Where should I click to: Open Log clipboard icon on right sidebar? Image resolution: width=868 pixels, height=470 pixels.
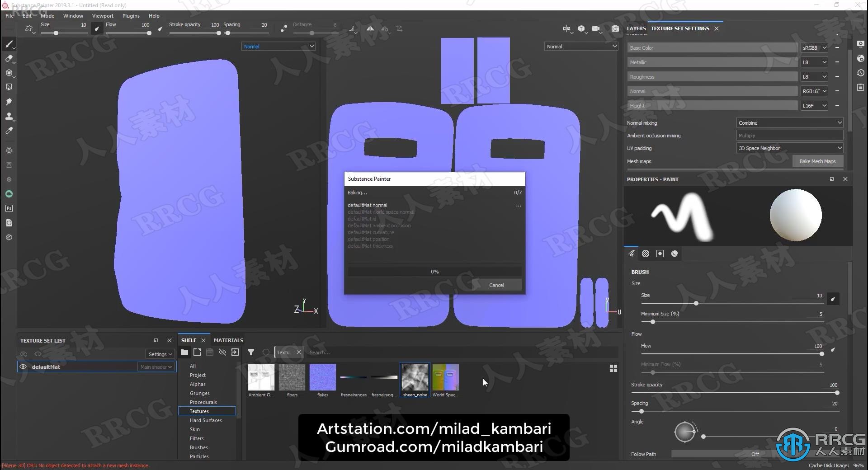click(860, 87)
